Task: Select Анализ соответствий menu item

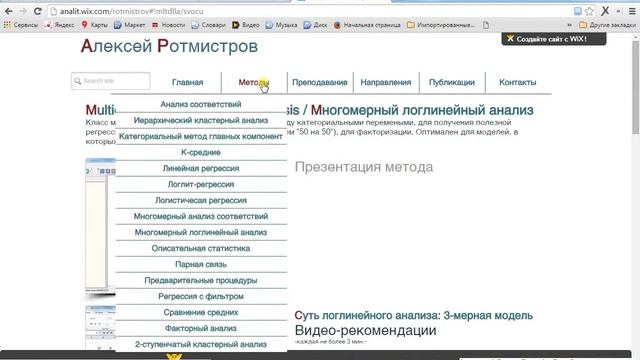Action: pos(201,104)
